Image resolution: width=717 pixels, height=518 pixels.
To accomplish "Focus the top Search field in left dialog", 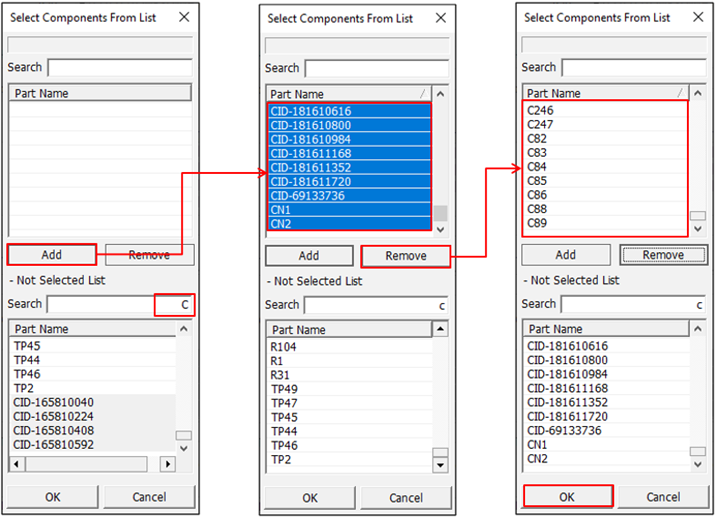I will point(119,67).
